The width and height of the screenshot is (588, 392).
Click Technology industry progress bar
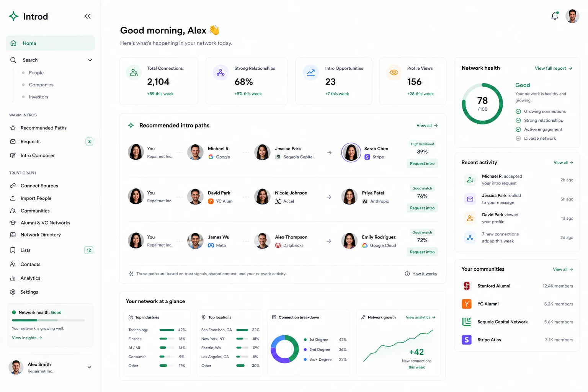[167, 330]
